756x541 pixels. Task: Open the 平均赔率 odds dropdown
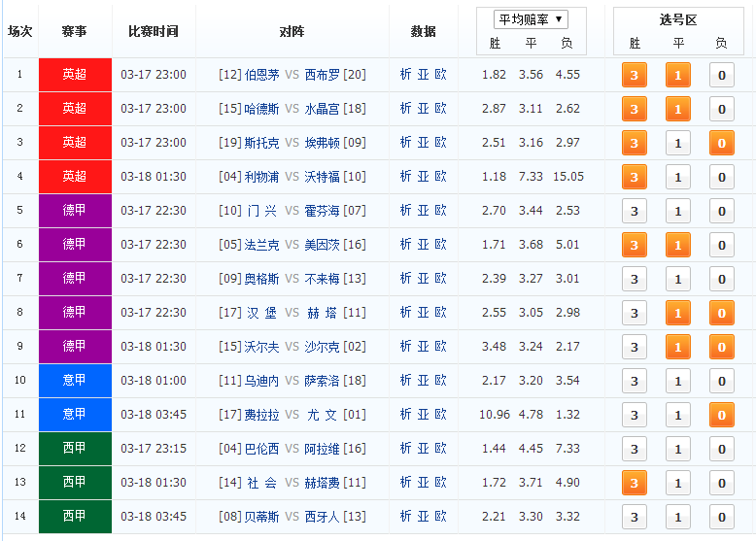tap(531, 19)
